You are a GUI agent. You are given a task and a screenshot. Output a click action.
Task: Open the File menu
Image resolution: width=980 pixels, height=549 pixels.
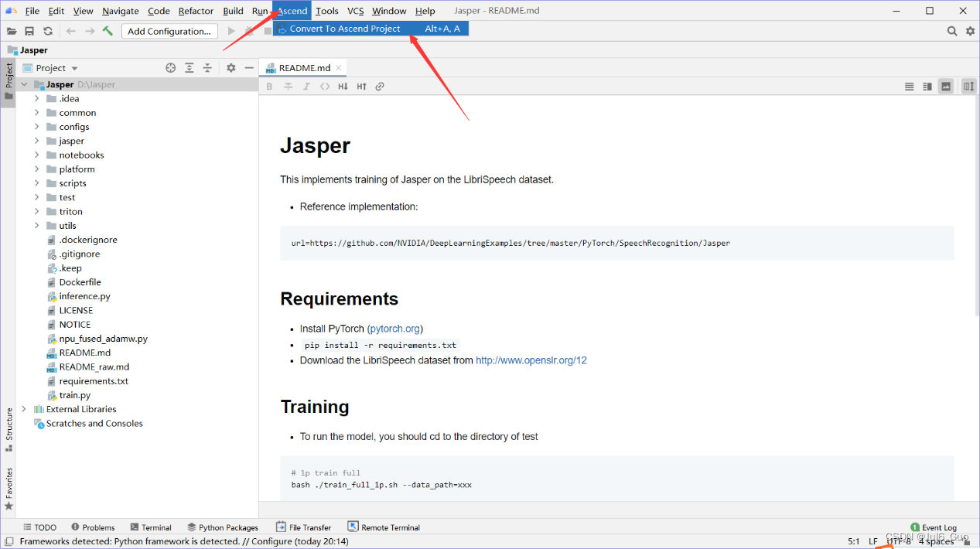coord(32,11)
